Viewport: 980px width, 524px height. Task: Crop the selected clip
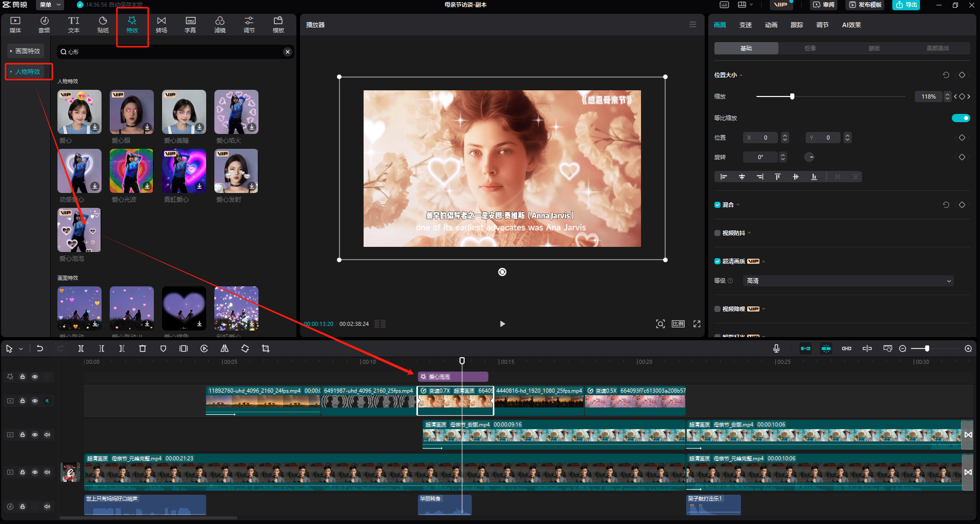pyautogui.click(x=266, y=348)
